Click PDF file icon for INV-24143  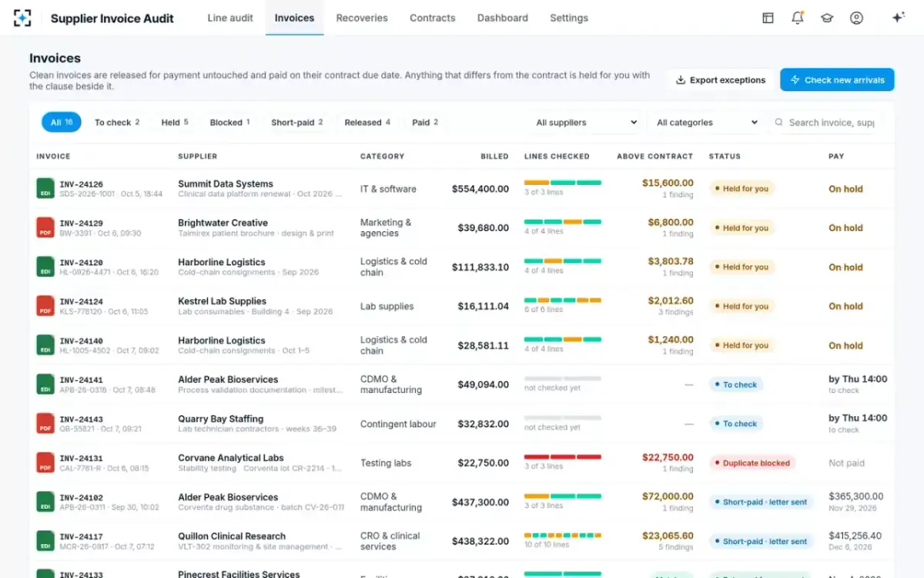pos(45,424)
